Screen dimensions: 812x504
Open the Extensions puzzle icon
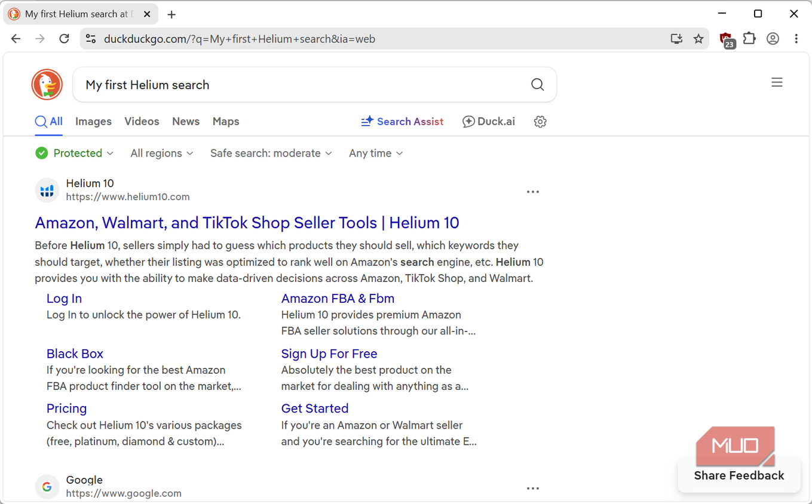pos(749,39)
